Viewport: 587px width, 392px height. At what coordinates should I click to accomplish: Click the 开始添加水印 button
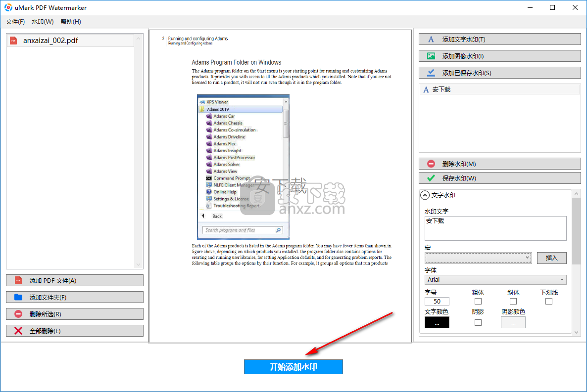293,367
